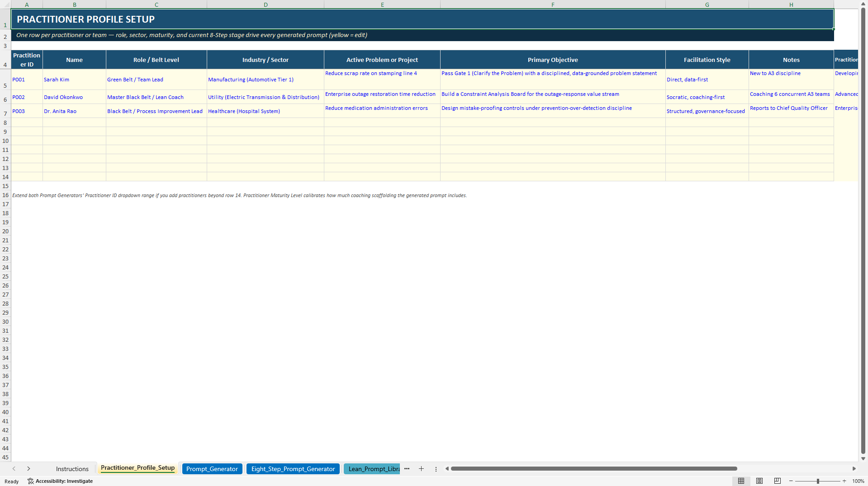Viewport: 868px width, 486px height.
Task: Select column D header
Action: pos(266,5)
